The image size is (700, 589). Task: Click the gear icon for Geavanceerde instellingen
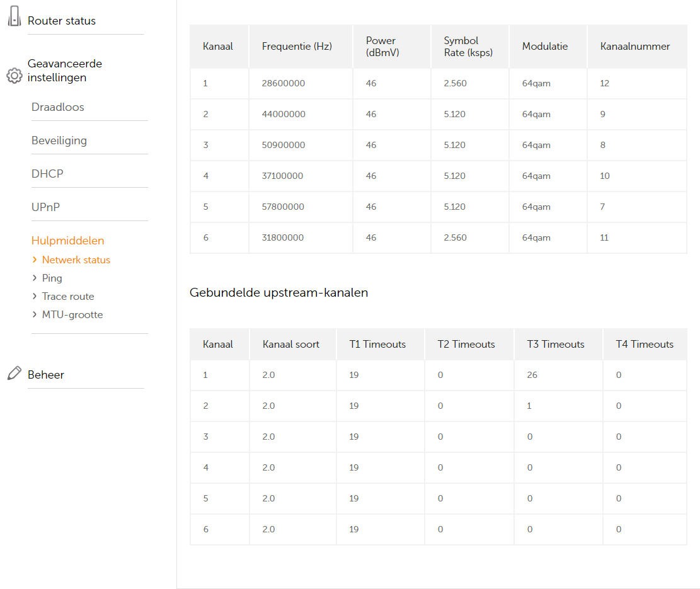point(14,76)
